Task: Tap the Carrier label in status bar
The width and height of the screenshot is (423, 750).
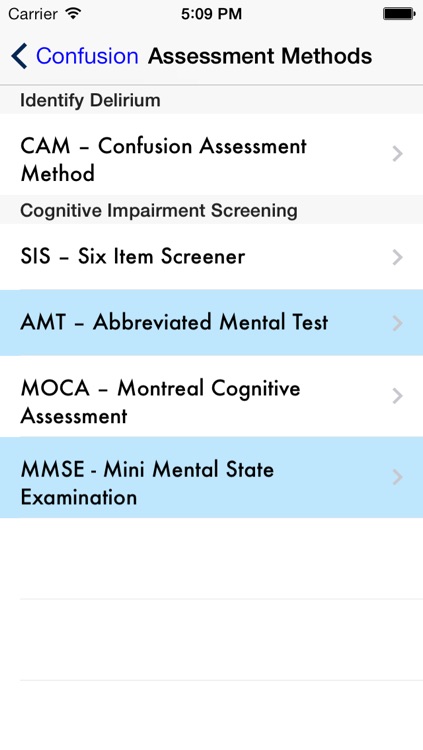Action: pos(33,14)
